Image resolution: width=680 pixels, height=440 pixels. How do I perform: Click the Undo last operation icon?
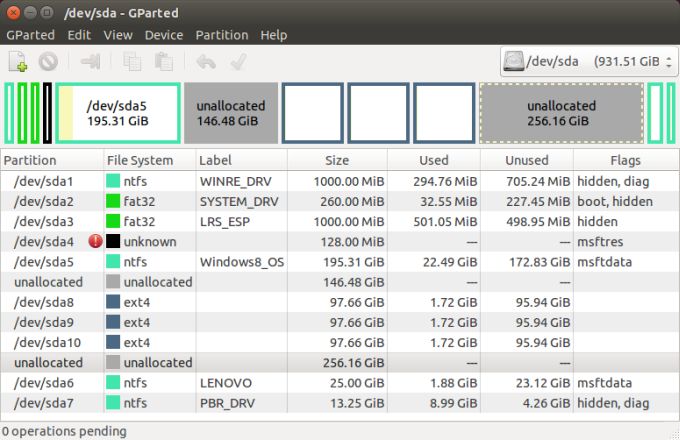click(206, 62)
